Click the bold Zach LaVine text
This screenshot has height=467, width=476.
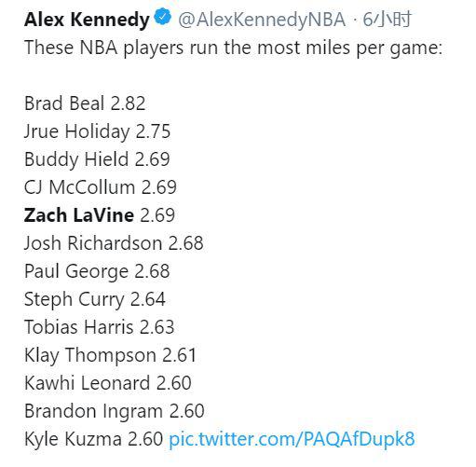click(x=79, y=215)
